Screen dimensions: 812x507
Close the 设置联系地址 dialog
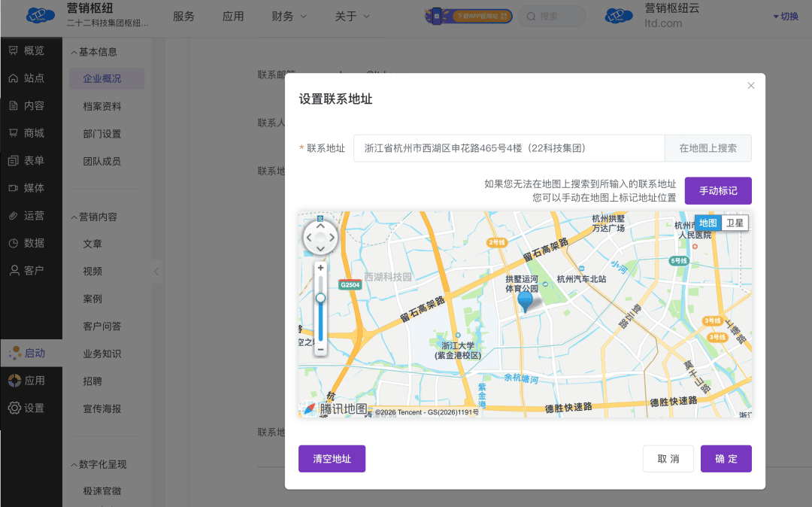pyautogui.click(x=751, y=86)
